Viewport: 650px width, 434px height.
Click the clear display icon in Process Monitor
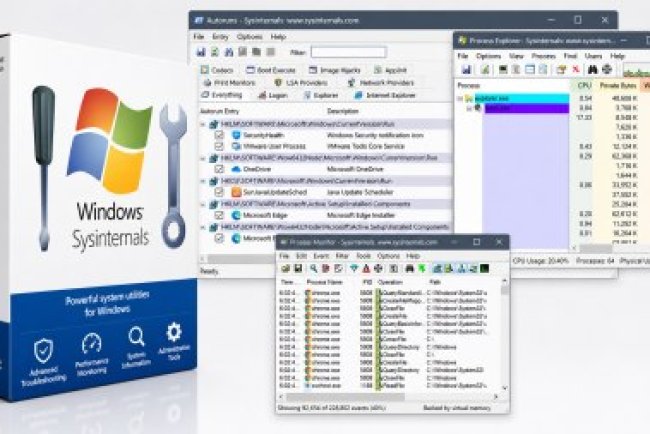[338, 269]
